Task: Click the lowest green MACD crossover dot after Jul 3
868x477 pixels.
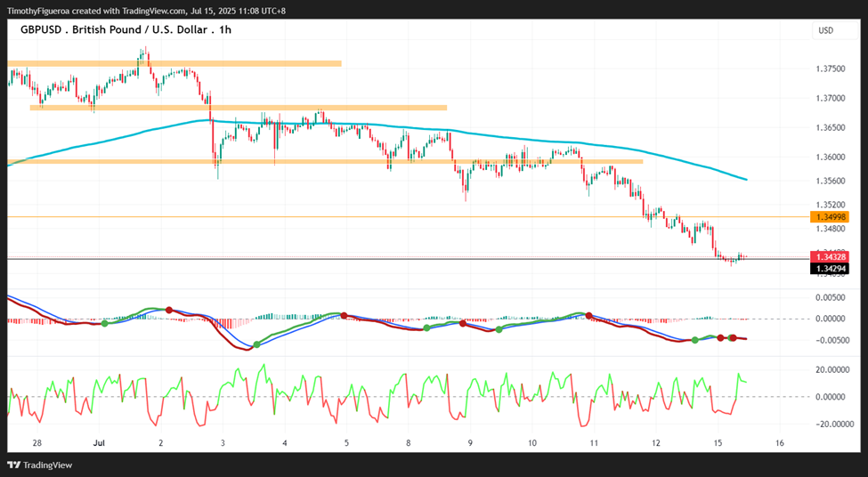Action: 257,344
